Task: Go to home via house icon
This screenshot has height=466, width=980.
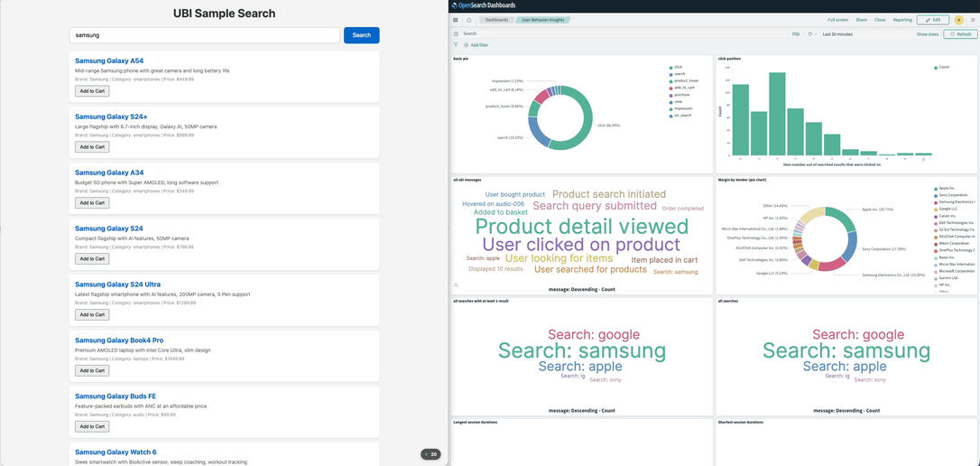Action: point(468,20)
